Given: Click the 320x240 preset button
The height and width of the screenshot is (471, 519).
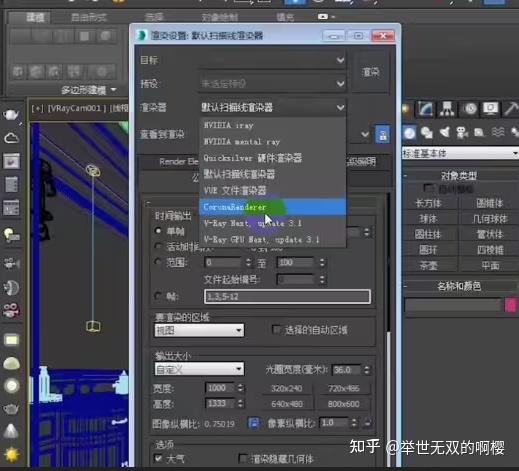Looking at the screenshot, I should coord(287,388).
